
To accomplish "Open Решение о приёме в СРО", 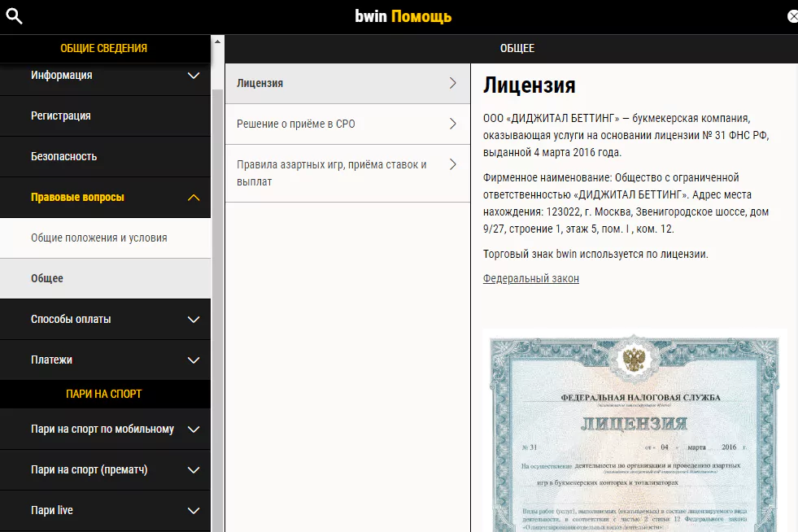I will [347, 124].
